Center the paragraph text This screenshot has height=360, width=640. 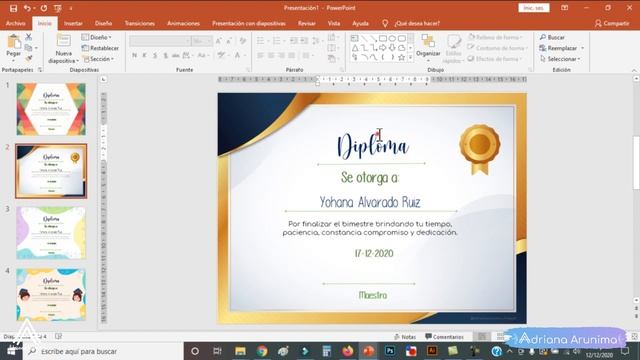(271, 55)
